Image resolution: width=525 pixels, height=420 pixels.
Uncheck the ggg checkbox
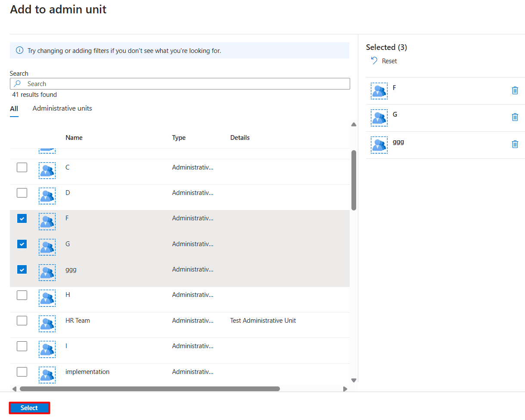[22, 269]
